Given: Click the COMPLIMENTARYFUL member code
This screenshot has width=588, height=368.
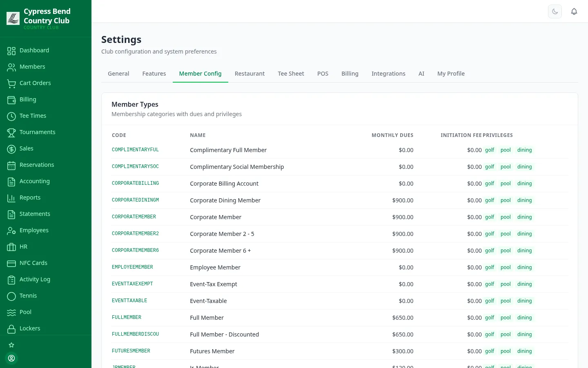Looking at the screenshot, I should (135, 150).
